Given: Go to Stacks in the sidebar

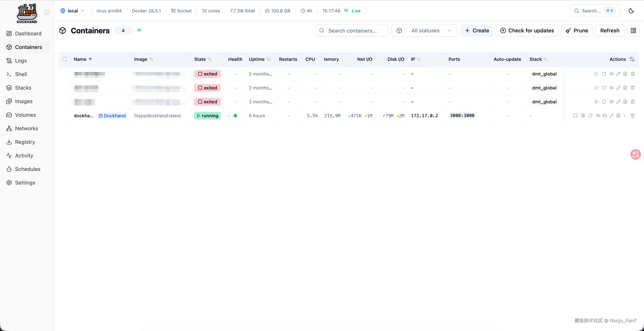Looking at the screenshot, I should pos(23,88).
